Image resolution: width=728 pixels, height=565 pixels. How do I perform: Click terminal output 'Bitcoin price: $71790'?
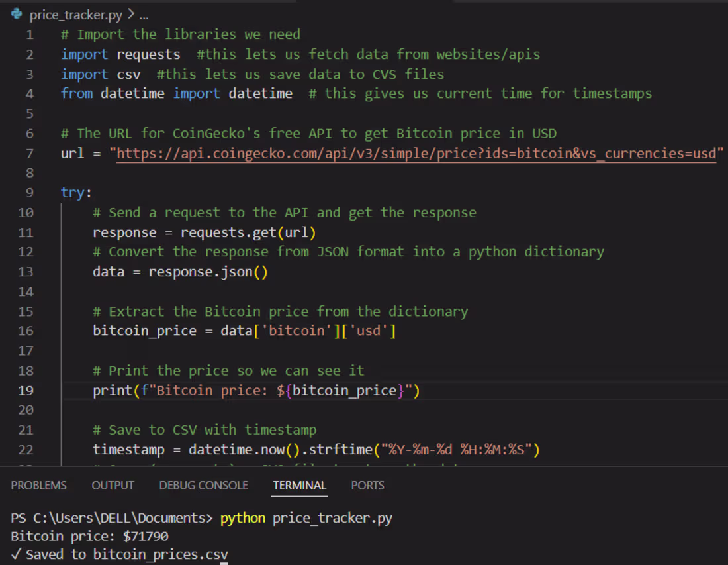89,537
